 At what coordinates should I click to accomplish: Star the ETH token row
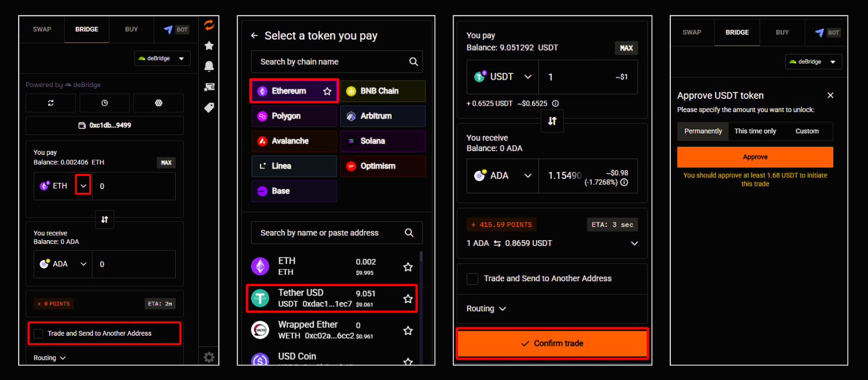pyautogui.click(x=408, y=267)
